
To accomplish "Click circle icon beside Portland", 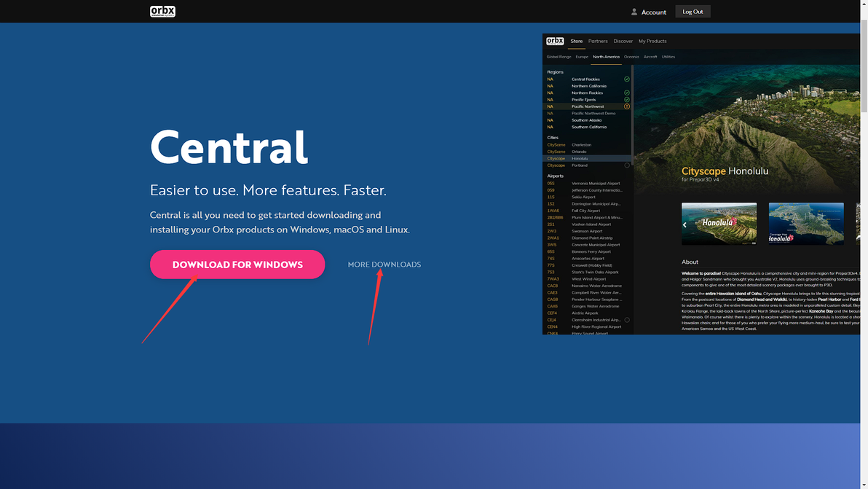I will (x=627, y=165).
